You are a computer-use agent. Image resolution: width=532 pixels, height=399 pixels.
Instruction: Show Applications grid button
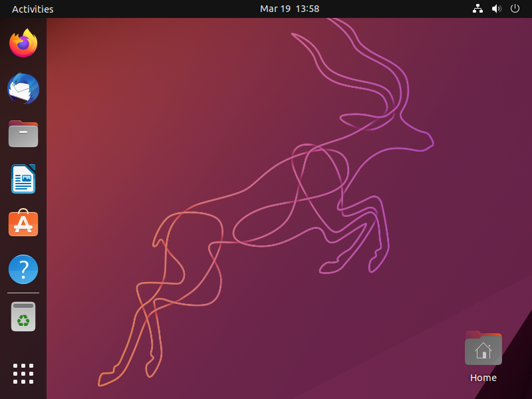pyautogui.click(x=23, y=374)
